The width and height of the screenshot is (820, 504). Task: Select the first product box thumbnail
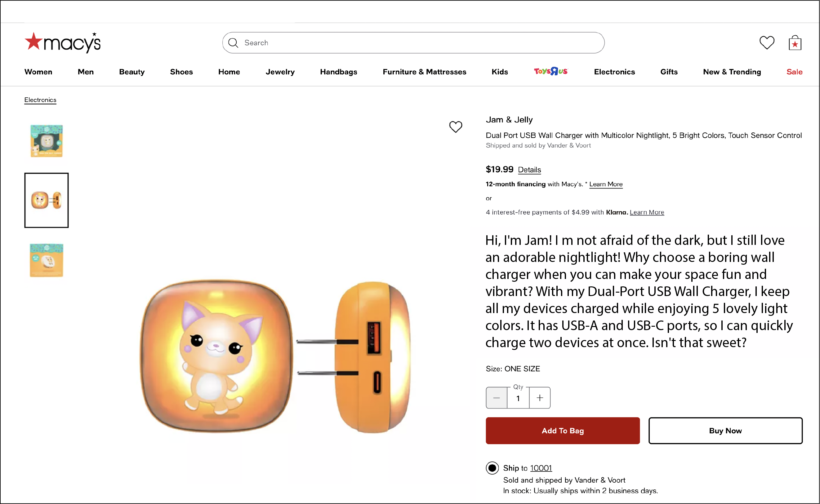pyautogui.click(x=46, y=141)
